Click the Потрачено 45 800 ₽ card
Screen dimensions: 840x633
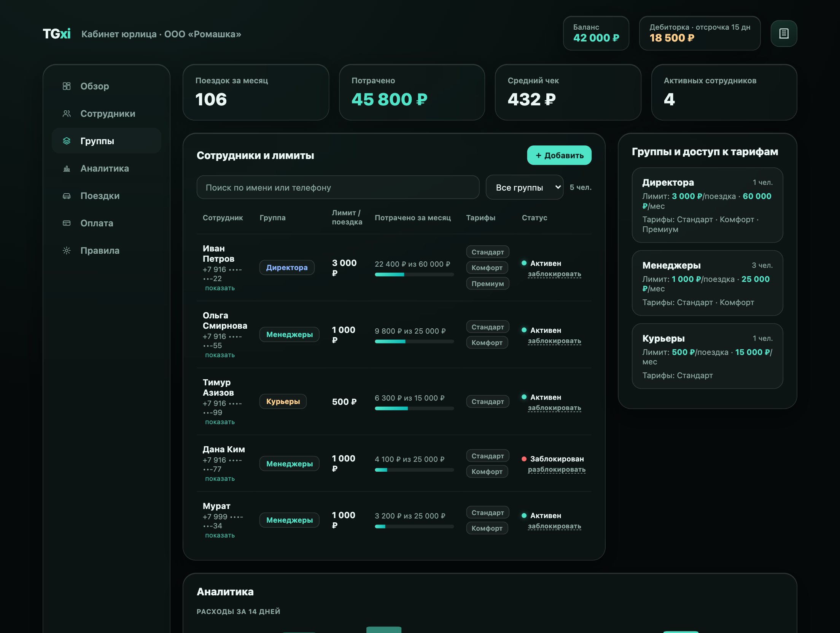tap(412, 92)
